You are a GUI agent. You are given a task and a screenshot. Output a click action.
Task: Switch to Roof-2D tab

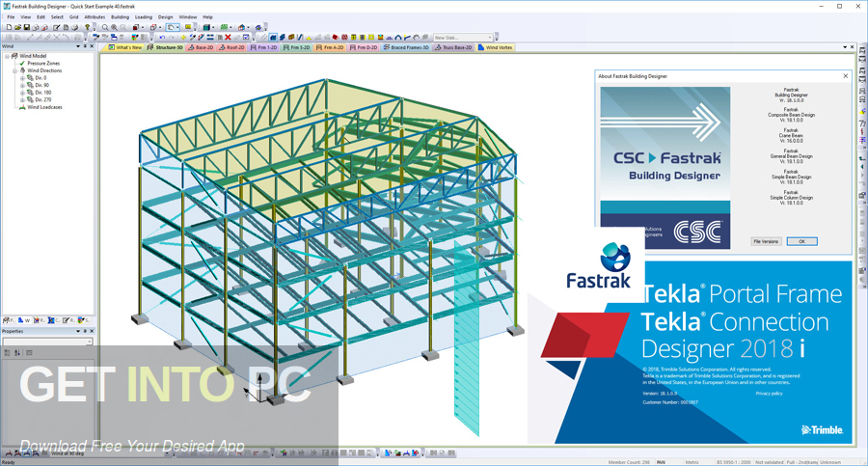pos(231,47)
